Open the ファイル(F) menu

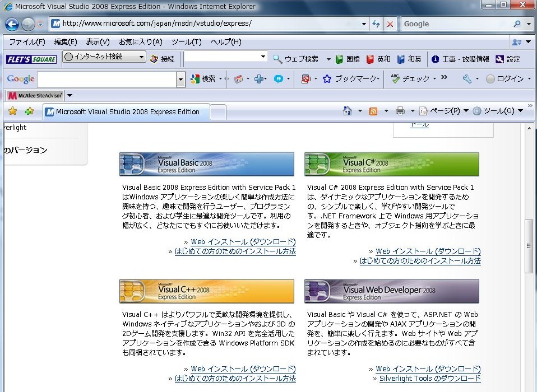point(27,42)
